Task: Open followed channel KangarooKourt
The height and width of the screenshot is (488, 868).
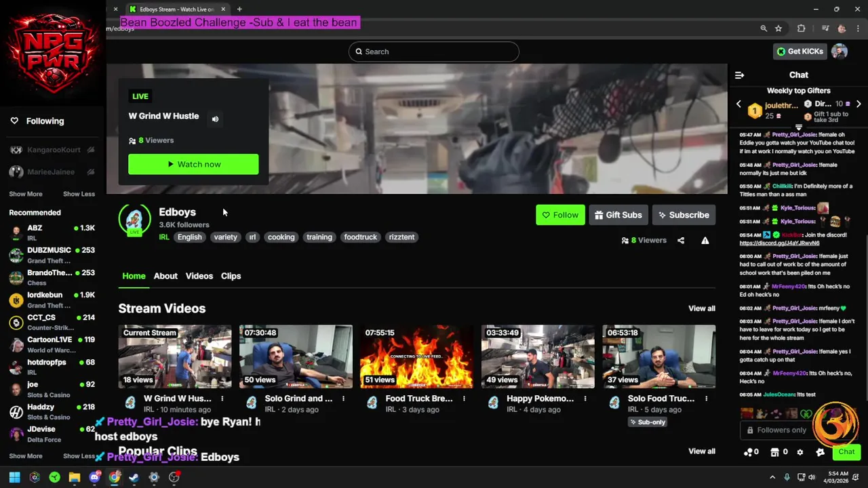Action: click(52, 150)
